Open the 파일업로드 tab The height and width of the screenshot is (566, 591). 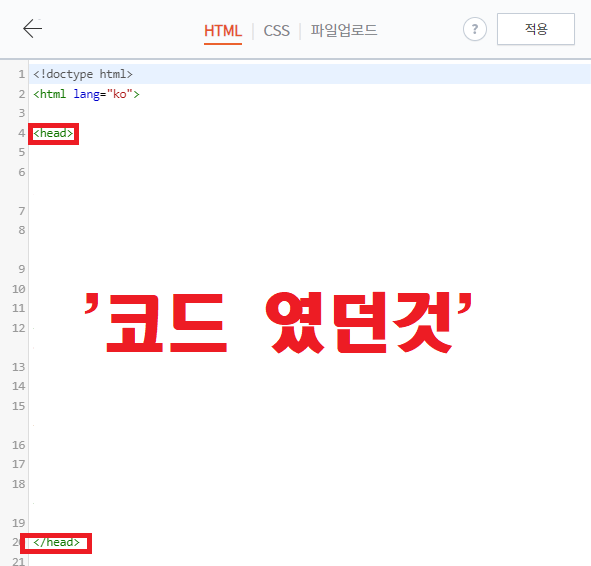click(344, 31)
